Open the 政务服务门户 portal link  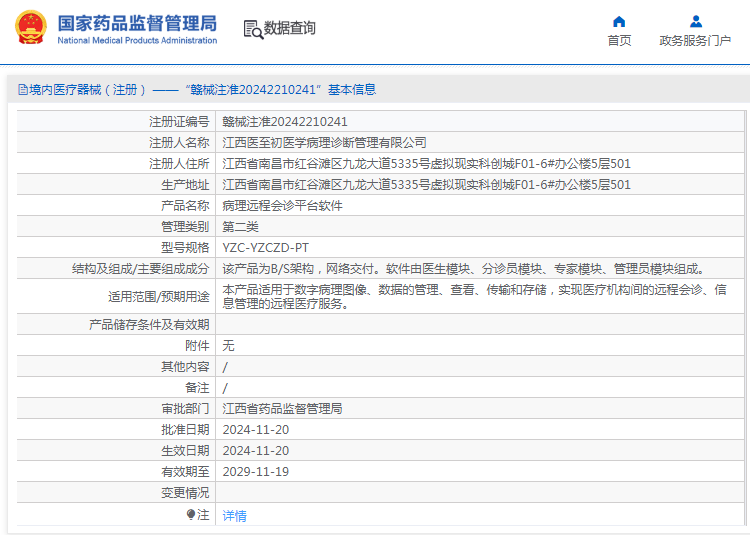coord(695,41)
